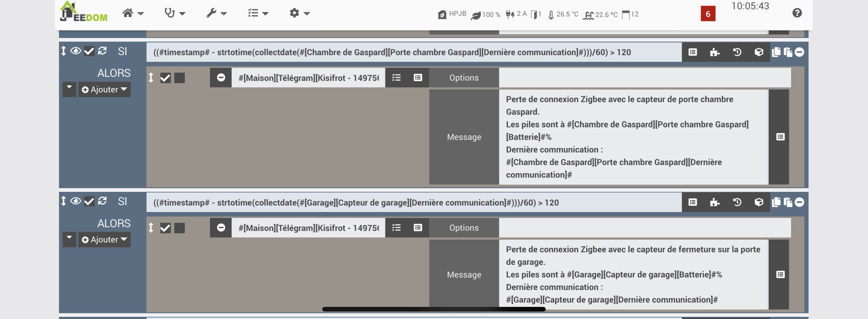
Task: Delete the Gaspard Télégram action with the minus button
Action: point(221,78)
